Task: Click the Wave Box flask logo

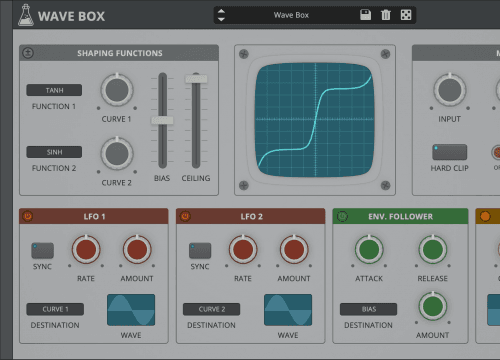Action: coord(25,15)
